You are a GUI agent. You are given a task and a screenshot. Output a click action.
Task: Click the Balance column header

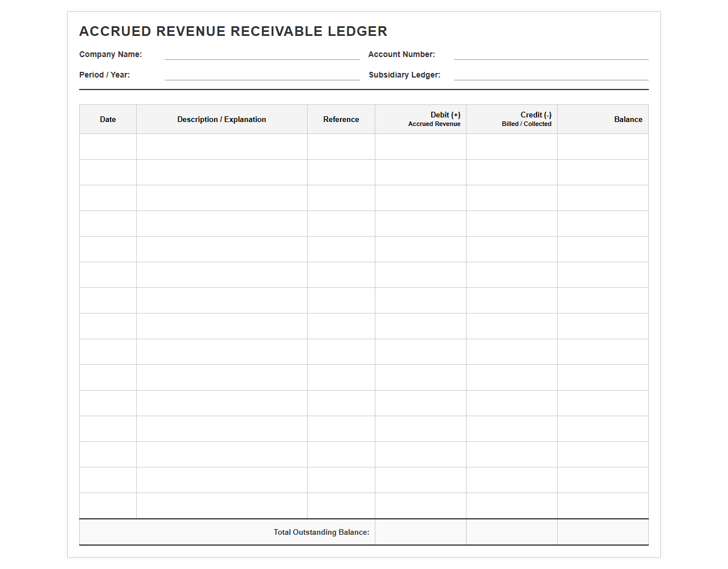[603, 119]
